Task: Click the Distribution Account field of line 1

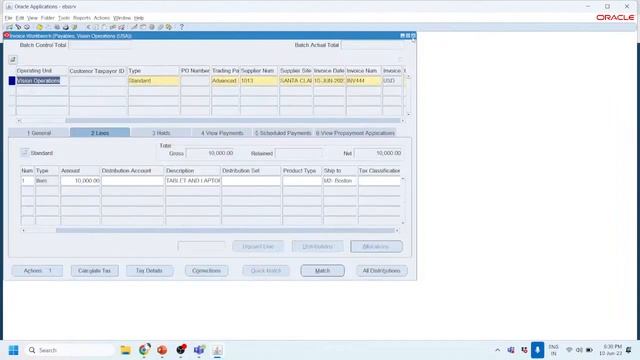Action: (133, 180)
